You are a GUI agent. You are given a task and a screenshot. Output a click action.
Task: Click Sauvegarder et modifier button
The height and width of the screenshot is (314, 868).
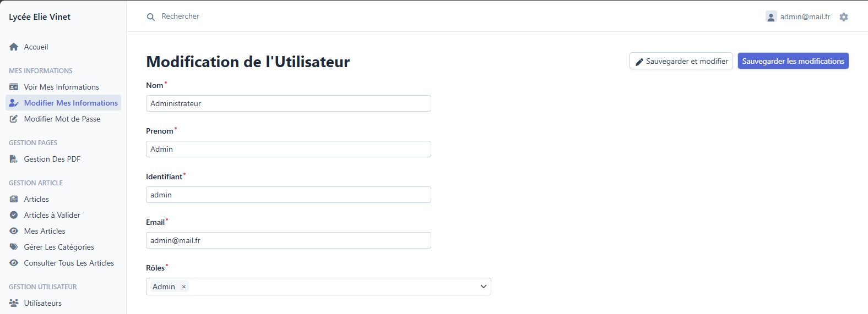pos(681,61)
